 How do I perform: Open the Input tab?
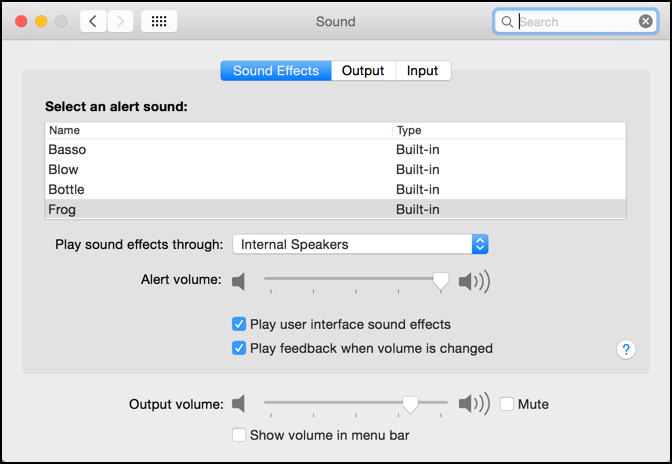[423, 71]
